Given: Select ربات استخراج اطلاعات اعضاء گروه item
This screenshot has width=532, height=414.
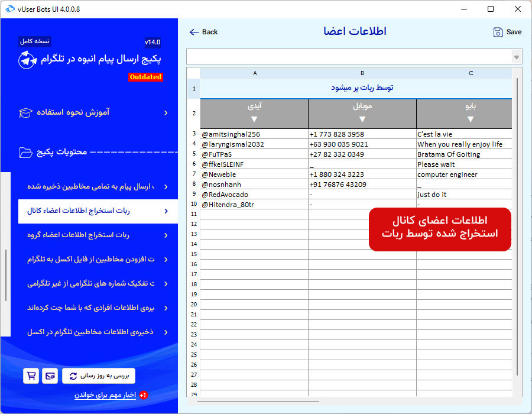Looking at the screenshot, I should (x=98, y=235).
